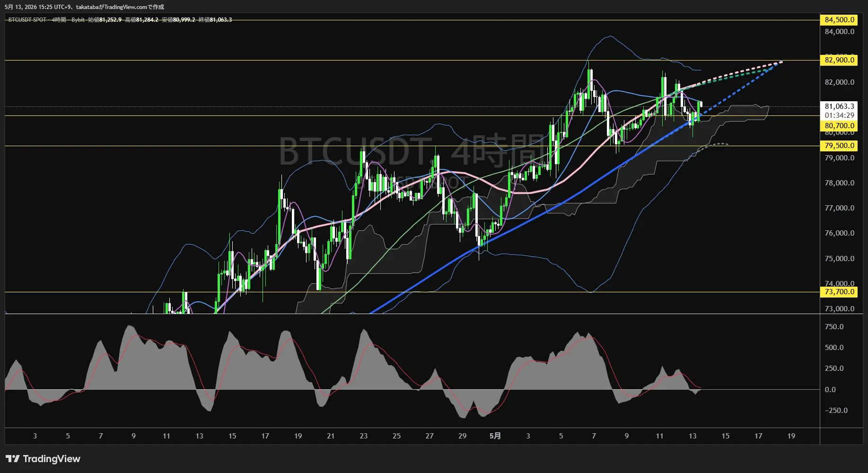The height and width of the screenshot is (473, 868).
Task: Select the yellow 84,500.0 price label
Action: click(839, 20)
